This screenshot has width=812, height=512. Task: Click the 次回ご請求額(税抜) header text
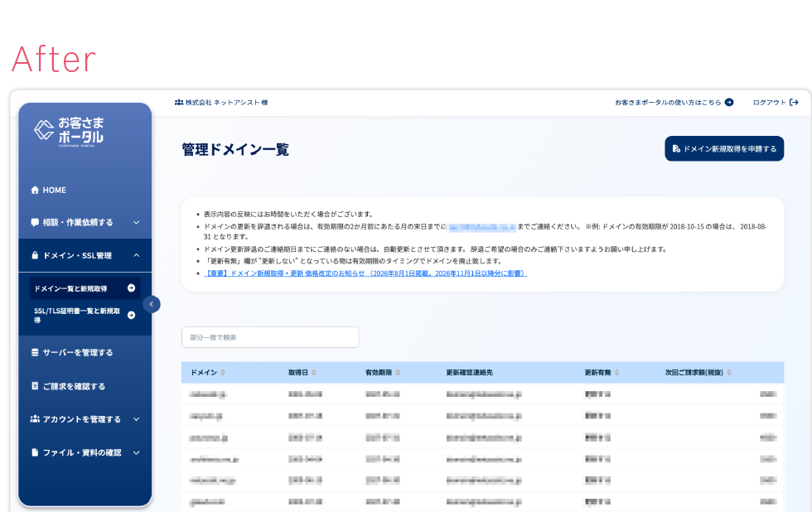click(694, 373)
